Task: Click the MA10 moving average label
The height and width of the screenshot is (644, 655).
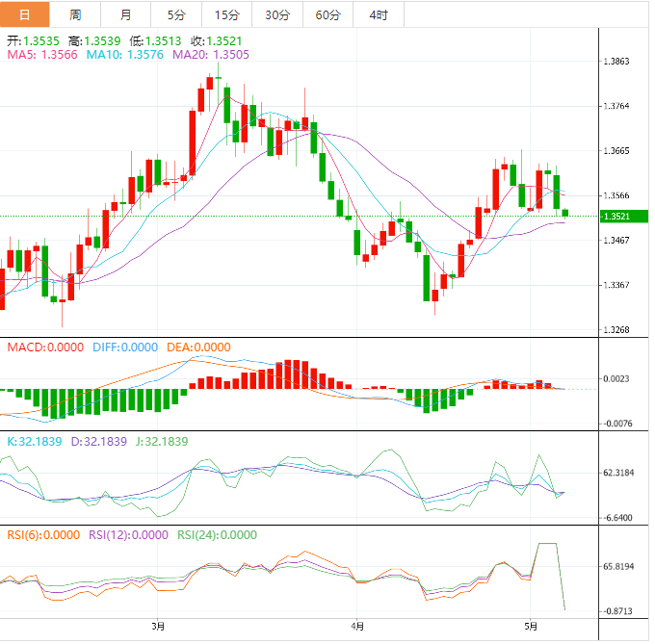Action: click(x=125, y=56)
